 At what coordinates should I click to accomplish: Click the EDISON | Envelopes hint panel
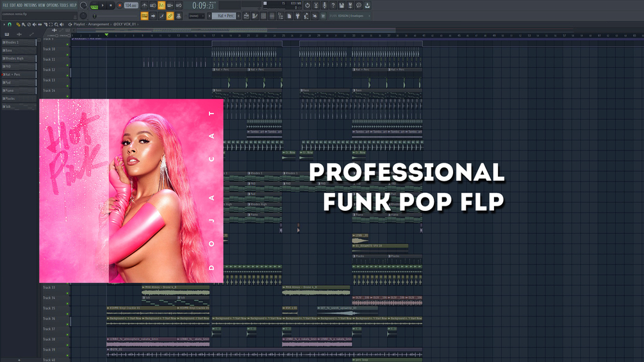tap(350, 16)
